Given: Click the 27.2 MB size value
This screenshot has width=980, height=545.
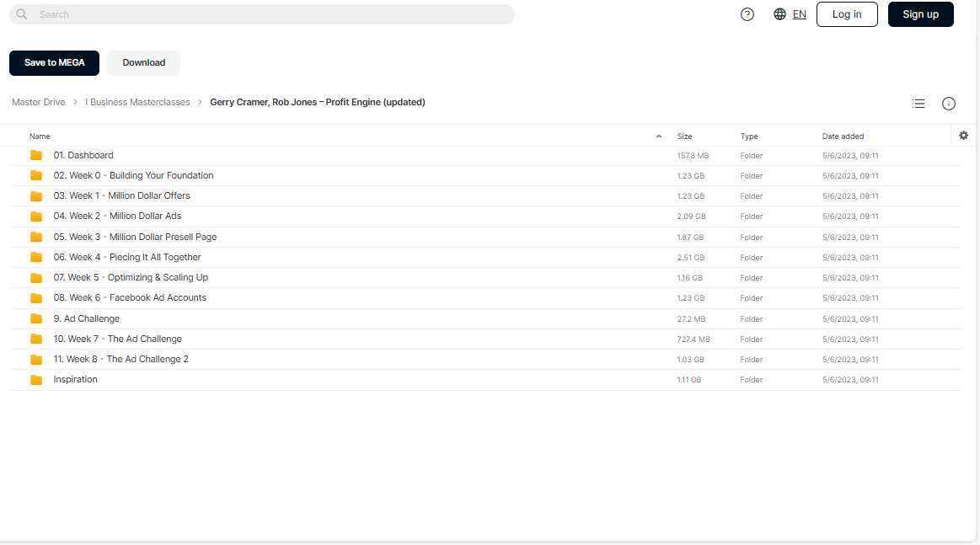Looking at the screenshot, I should coord(691,318).
